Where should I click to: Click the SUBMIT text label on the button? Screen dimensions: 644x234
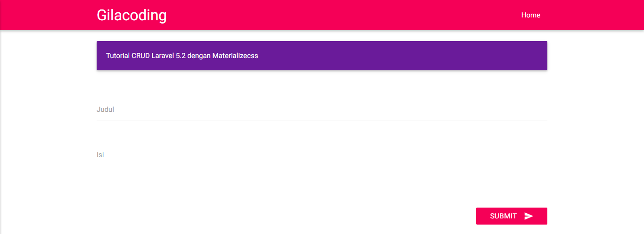click(x=503, y=216)
